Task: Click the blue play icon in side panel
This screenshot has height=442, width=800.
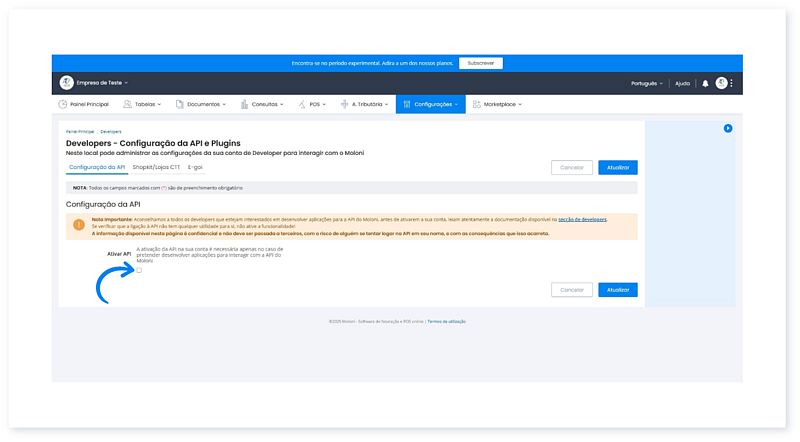Action: click(728, 128)
